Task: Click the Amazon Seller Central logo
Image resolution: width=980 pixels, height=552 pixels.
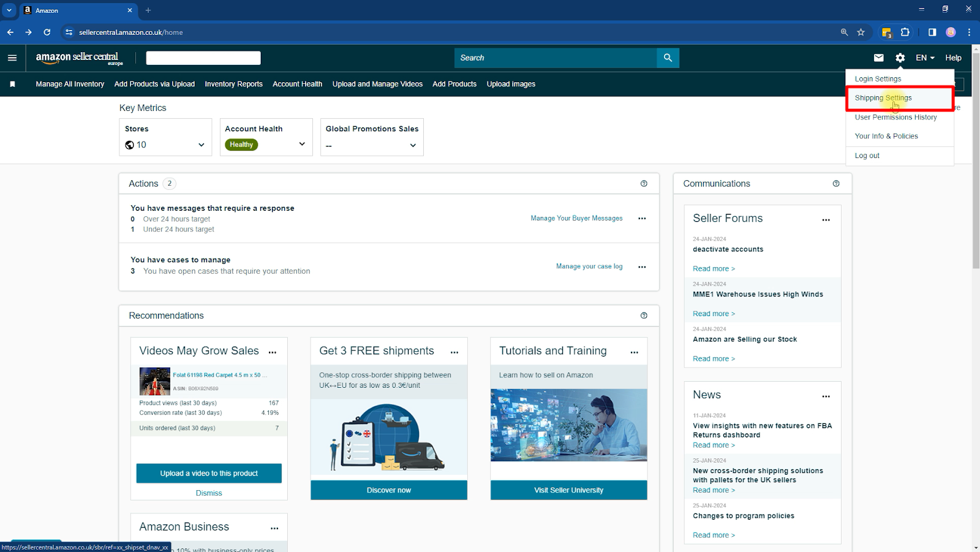Action: point(80,58)
